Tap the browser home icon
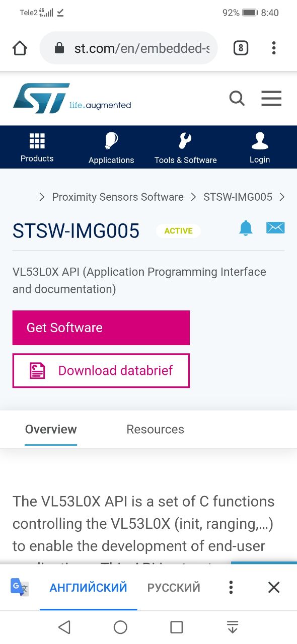Image resolution: width=297 pixels, height=644 pixels. [x=20, y=48]
